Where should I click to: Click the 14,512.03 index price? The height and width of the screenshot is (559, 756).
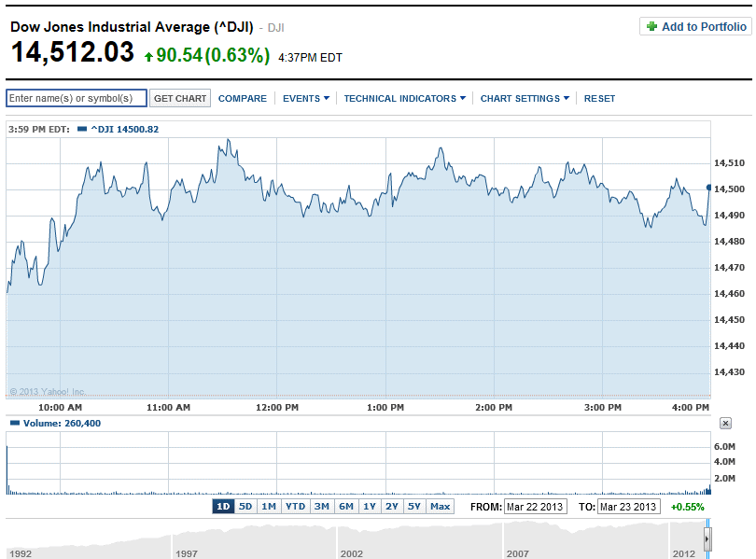pos(72,52)
